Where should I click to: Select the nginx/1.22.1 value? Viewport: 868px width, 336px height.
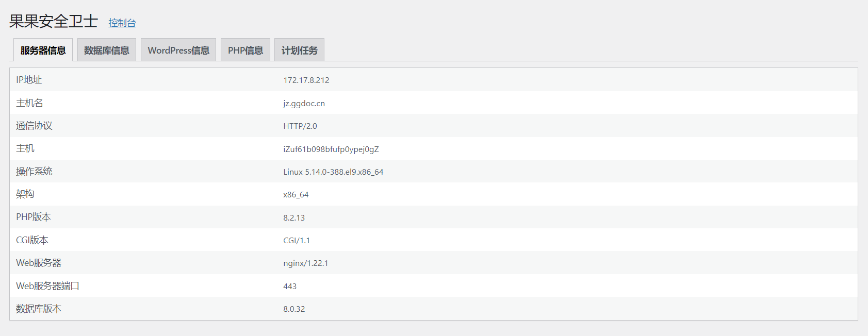pos(306,263)
